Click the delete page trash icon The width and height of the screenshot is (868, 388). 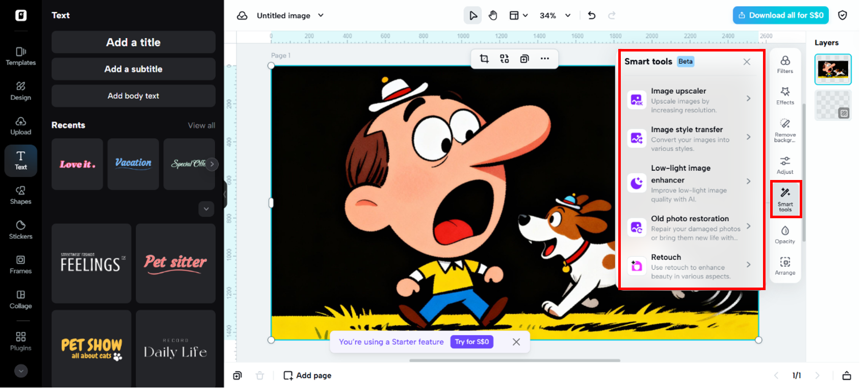point(260,376)
